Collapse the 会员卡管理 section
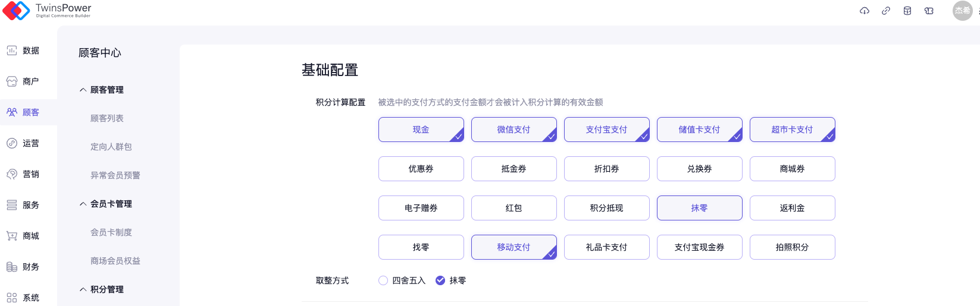The height and width of the screenshot is (306, 980). [x=83, y=204]
